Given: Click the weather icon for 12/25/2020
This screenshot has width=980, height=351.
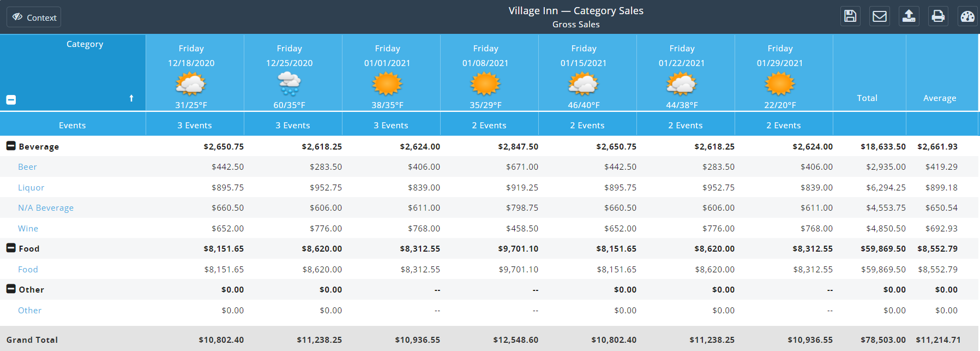Looking at the screenshot, I should pos(289,84).
